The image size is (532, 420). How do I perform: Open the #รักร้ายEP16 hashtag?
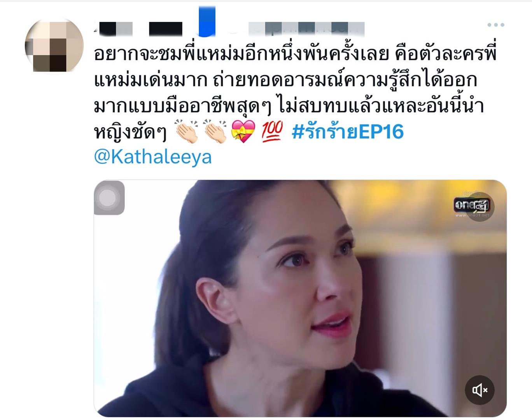pyautogui.click(x=348, y=131)
